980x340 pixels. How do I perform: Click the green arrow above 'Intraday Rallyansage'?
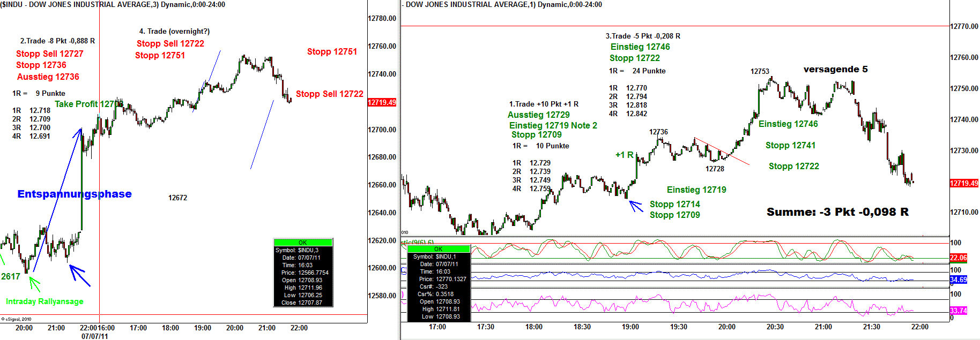pos(34,283)
